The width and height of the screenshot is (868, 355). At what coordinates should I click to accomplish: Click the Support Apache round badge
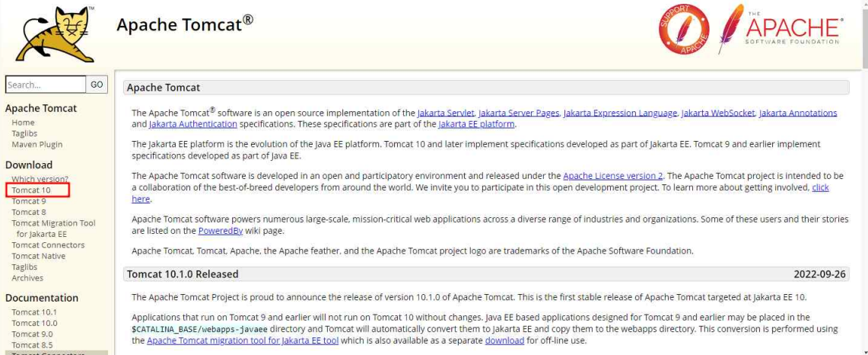click(x=684, y=30)
